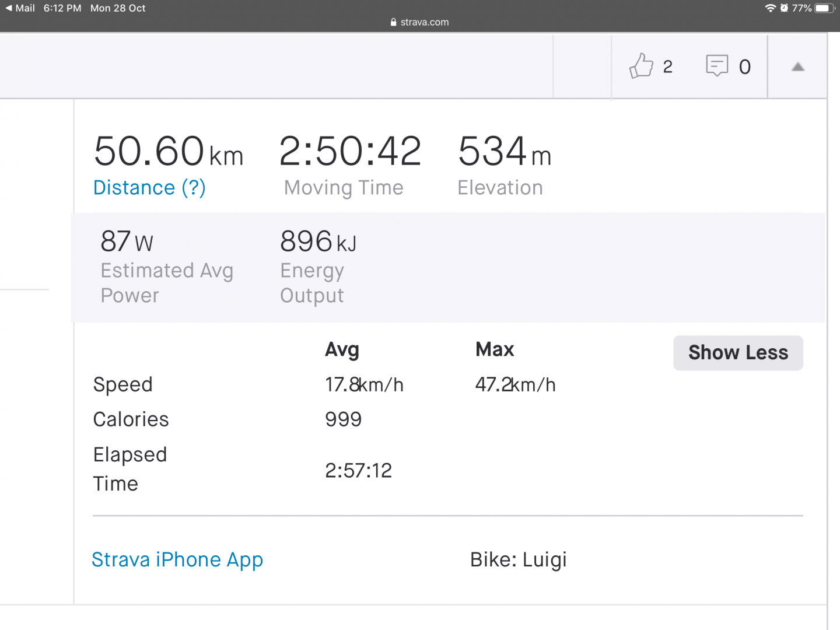Click the kudos count number 2

pyautogui.click(x=668, y=67)
